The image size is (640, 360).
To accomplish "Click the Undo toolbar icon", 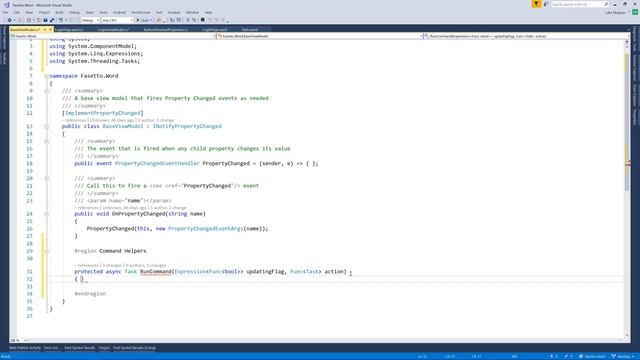I will pos(60,20).
